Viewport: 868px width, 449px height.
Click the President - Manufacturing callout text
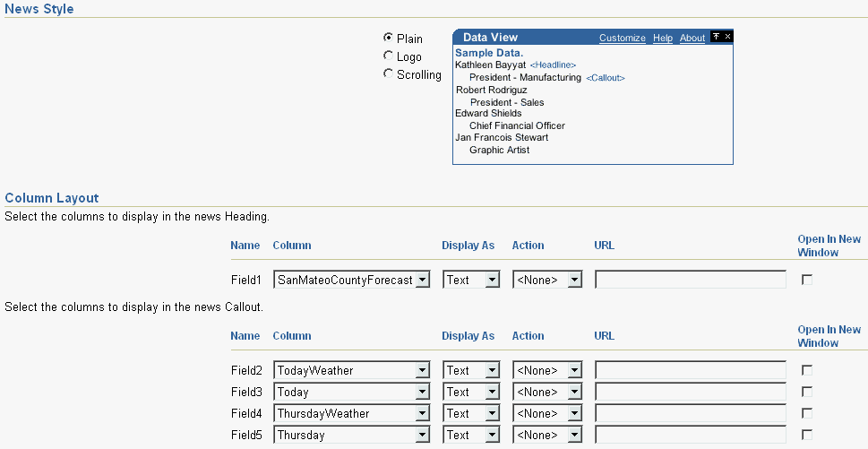(525, 77)
